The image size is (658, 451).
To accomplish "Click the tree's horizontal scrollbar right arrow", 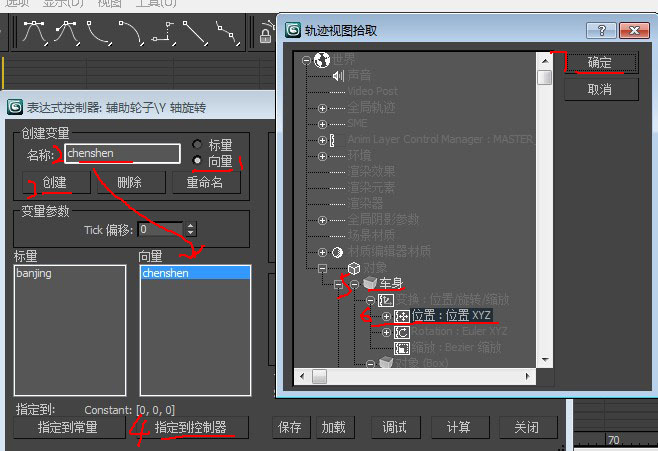I will click(528, 376).
